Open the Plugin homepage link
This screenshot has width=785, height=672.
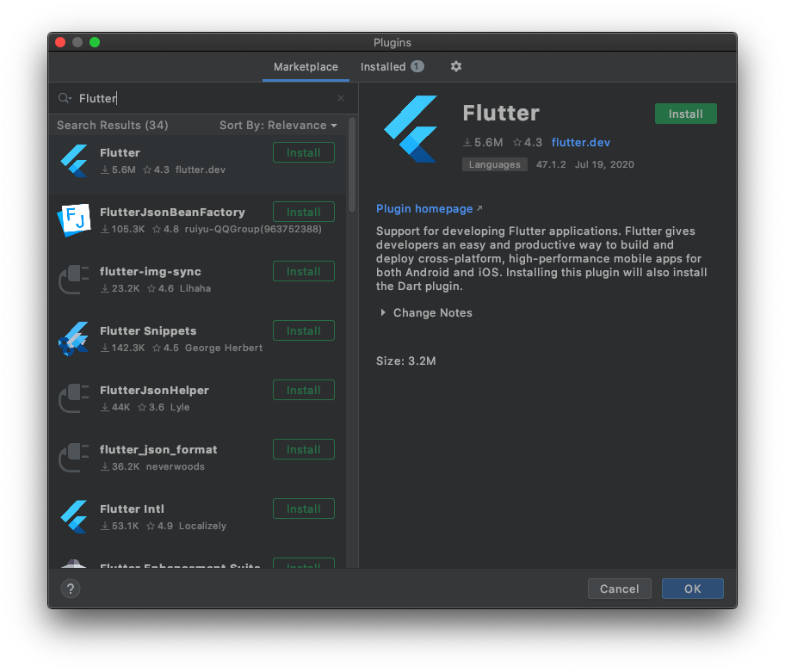coord(424,208)
